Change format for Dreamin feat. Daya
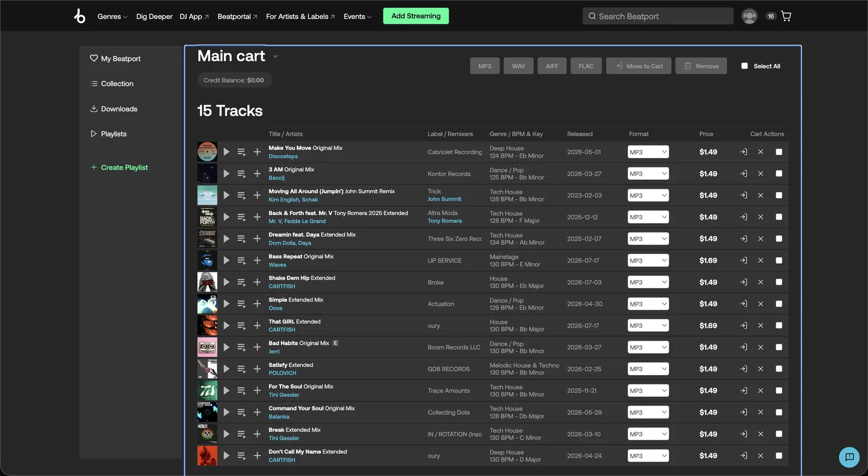This screenshot has height=476, width=868. coord(648,239)
